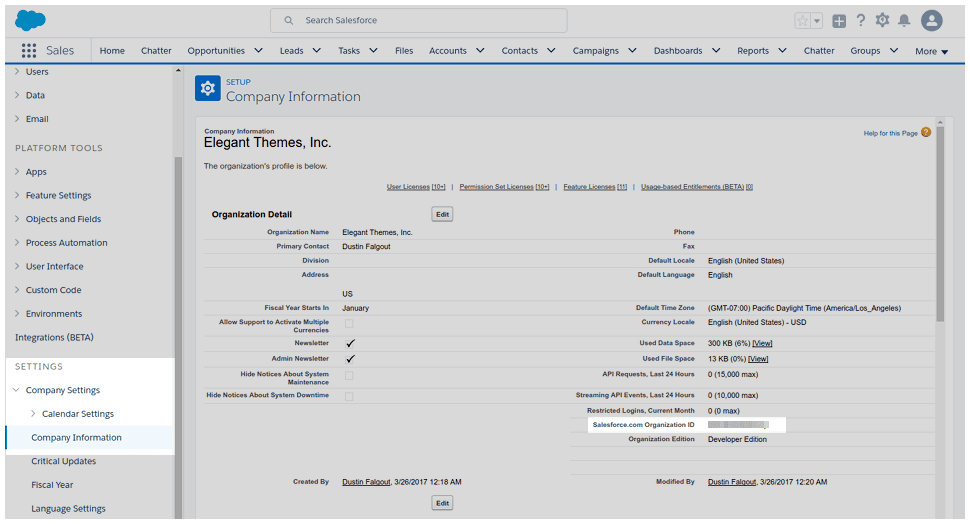Toggle the Newsletter checkbox
The height and width of the screenshot is (524, 970).
pyautogui.click(x=350, y=342)
